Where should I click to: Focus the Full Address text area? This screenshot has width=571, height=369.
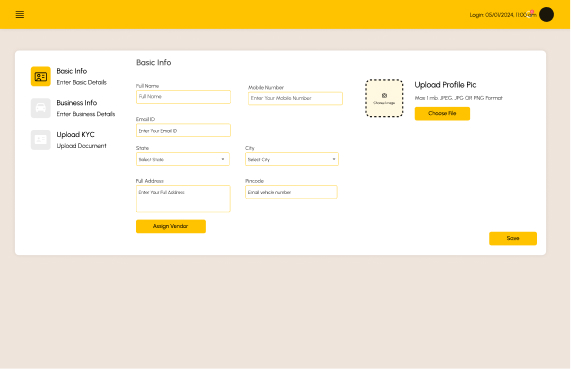coord(183,199)
